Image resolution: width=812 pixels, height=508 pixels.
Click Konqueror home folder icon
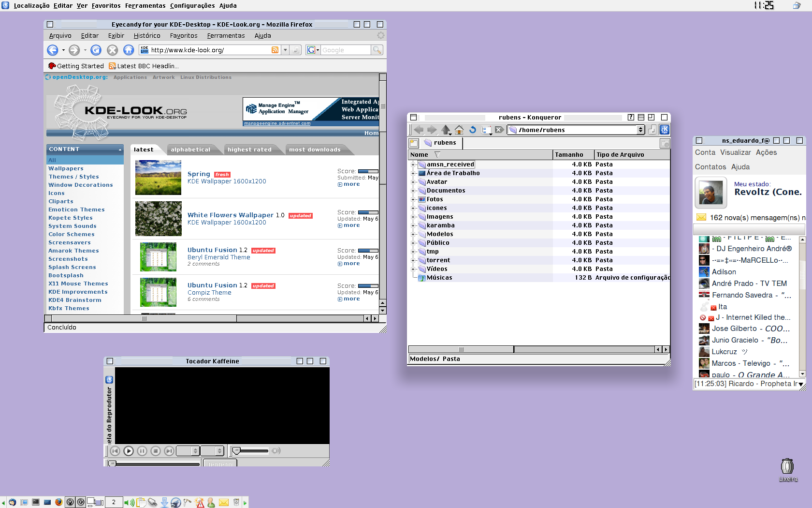point(459,130)
